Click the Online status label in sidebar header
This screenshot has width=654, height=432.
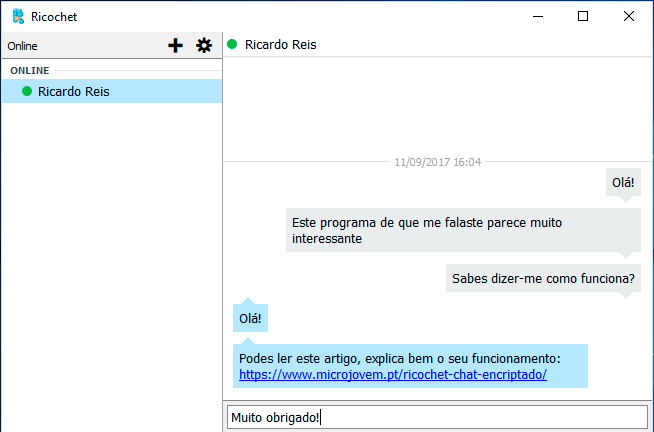click(x=23, y=46)
